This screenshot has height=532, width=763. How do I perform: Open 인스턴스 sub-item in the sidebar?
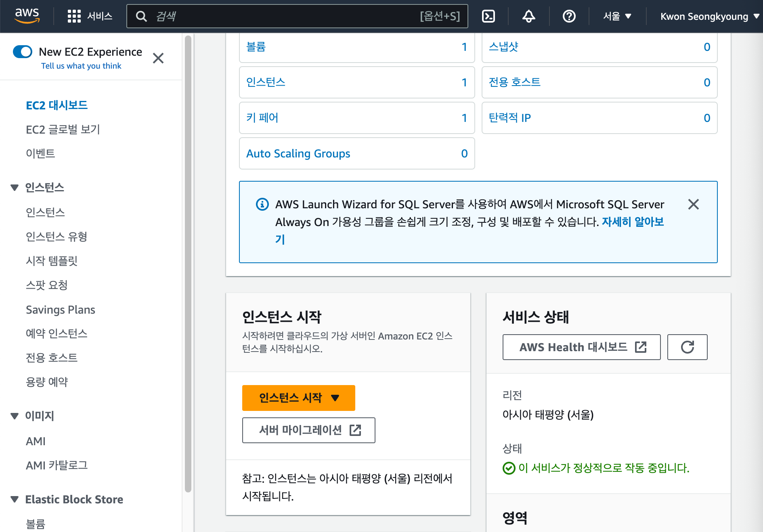coord(45,212)
